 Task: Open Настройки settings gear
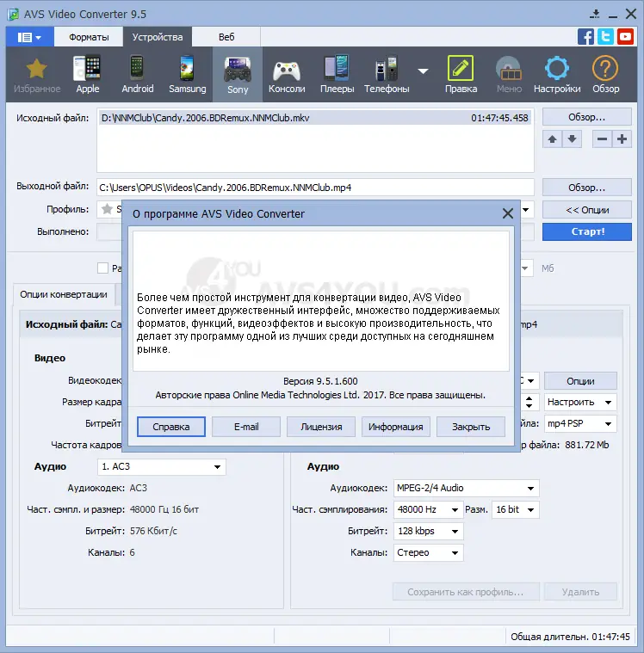[557, 75]
